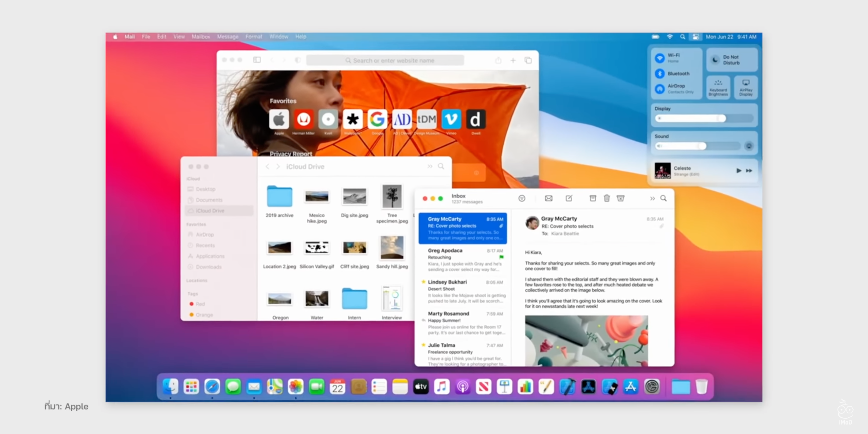Open the Mailbox menu
This screenshot has width=868, height=434.
coord(201,37)
